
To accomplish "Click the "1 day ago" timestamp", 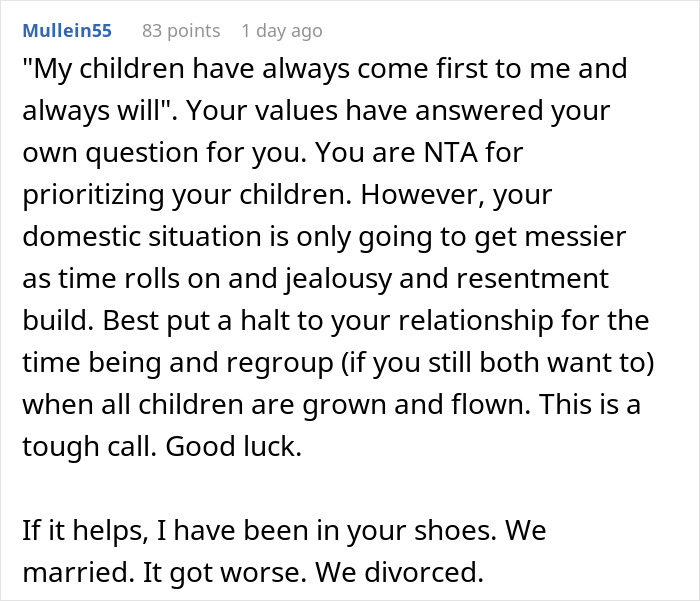I will click(x=281, y=30).
